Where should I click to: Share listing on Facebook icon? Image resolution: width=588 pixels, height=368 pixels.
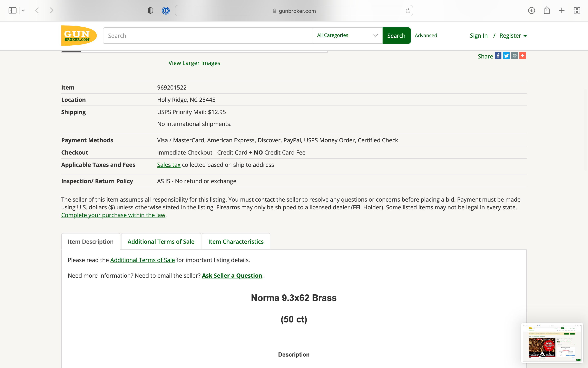(498, 56)
